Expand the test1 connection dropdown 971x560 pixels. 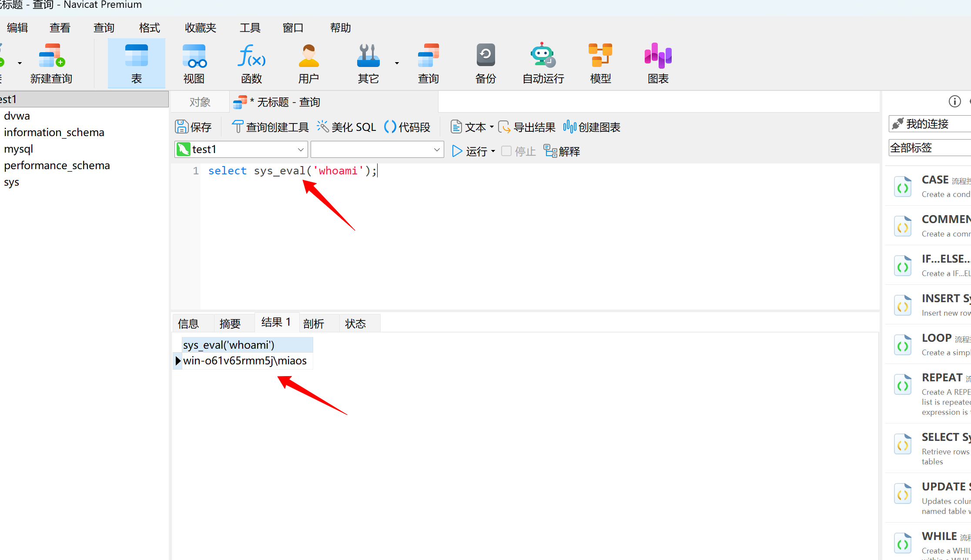tap(301, 150)
